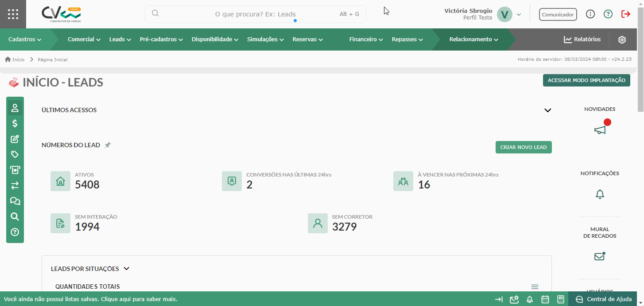Click the Início breadcrumb link
The height and width of the screenshot is (306, 644).
click(x=18, y=59)
